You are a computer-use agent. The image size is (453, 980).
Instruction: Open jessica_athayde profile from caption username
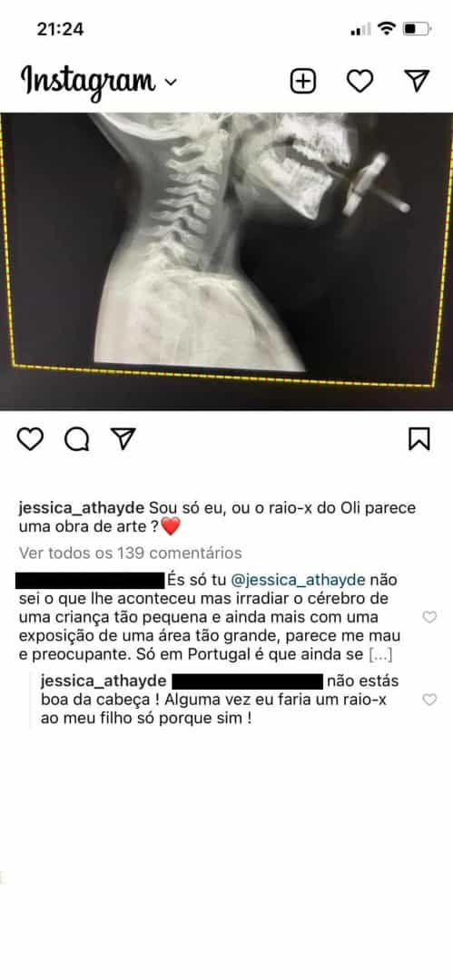(82, 508)
